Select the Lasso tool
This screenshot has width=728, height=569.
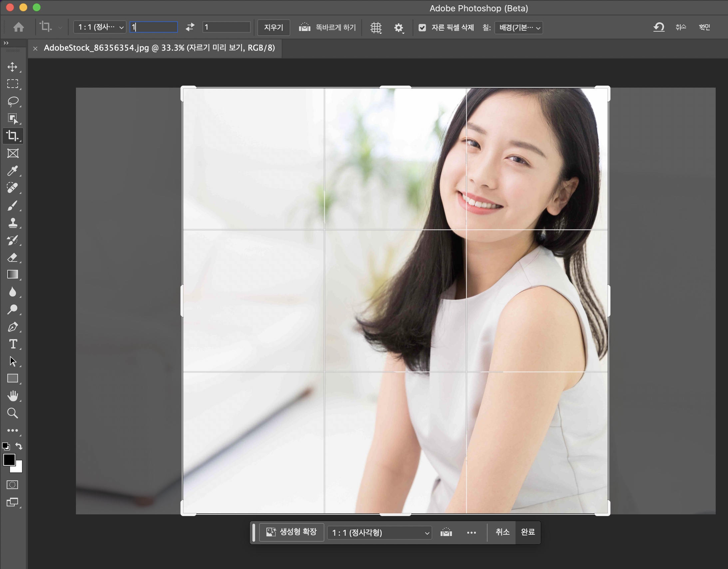click(13, 101)
